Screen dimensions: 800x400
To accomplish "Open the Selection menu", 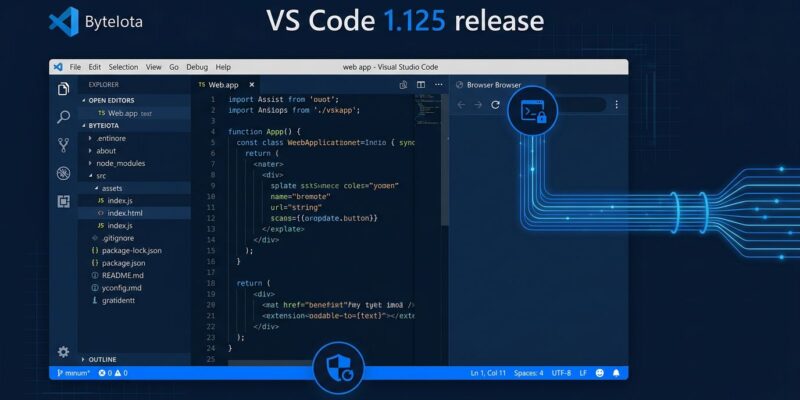I will click(123, 67).
